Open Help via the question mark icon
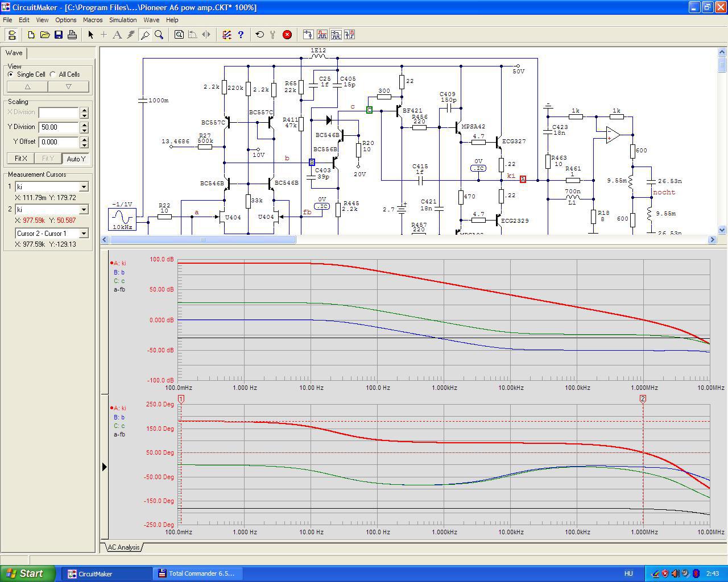The height and width of the screenshot is (582, 728). click(x=241, y=35)
